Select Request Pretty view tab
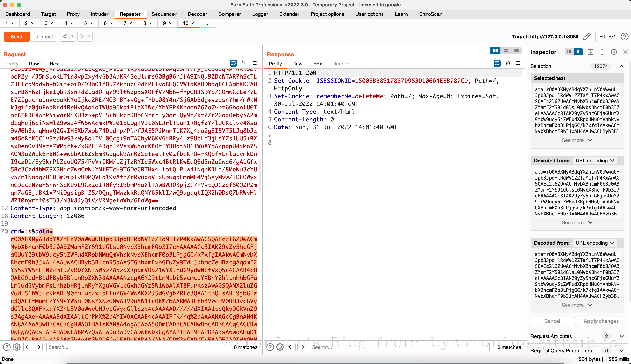Viewport: 631px width, 364px height. (12, 64)
